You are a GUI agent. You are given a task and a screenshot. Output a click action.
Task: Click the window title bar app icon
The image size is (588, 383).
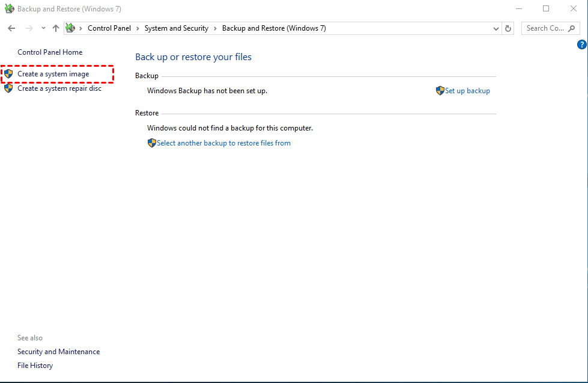pyautogui.click(x=10, y=8)
